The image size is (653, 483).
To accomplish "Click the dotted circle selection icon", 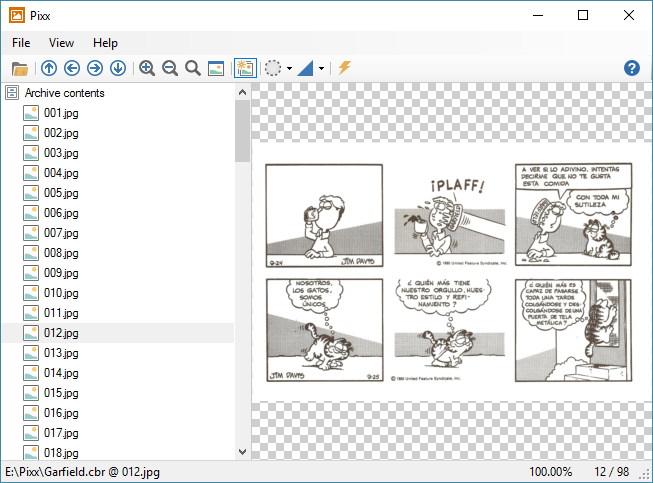I will (273, 68).
